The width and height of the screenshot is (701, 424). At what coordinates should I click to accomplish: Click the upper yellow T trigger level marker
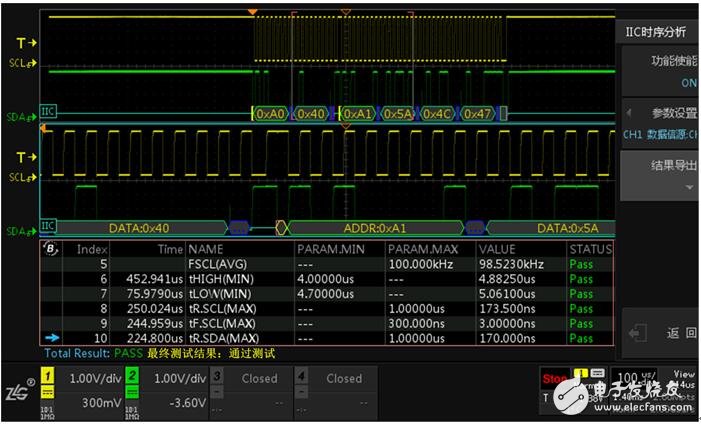click(x=25, y=43)
